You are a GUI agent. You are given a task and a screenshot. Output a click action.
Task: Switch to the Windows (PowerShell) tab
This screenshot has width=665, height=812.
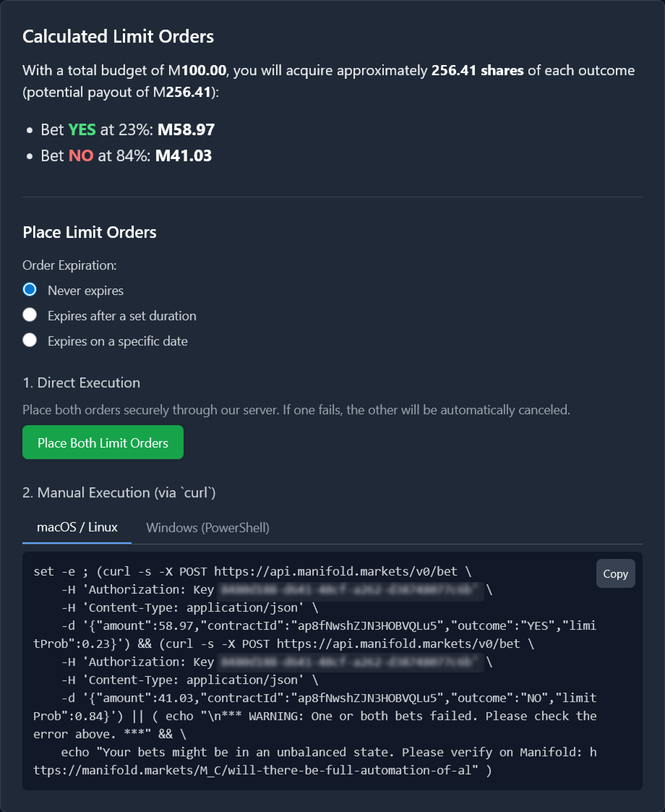coord(207,528)
